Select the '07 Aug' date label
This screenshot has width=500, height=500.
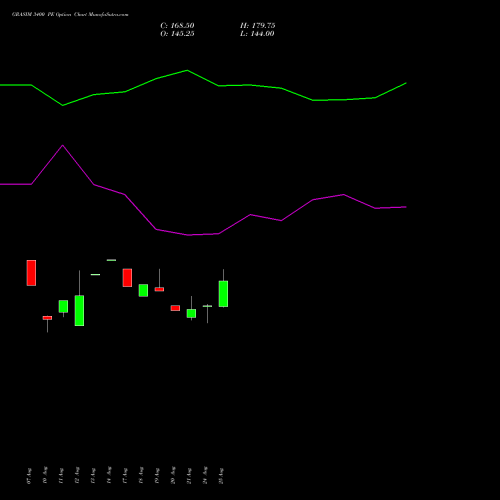29,476
